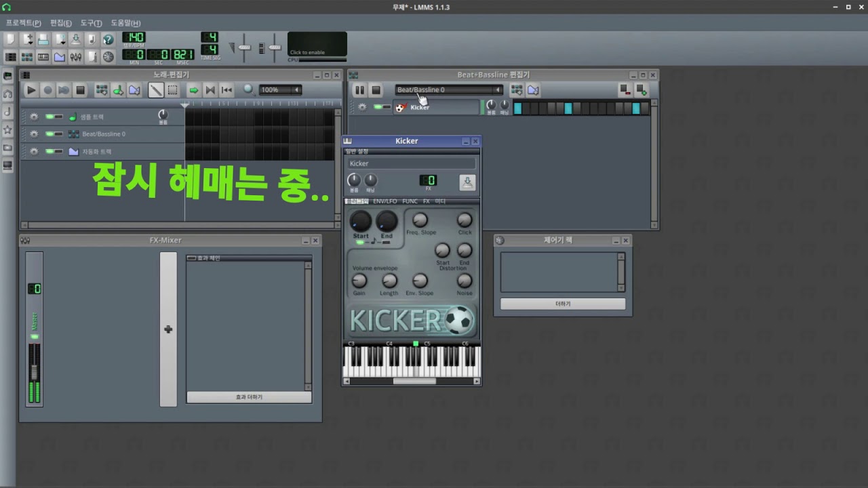Open Song Editor zoom 100% dropdown
Screen dimensions: 868x488
(281, 89)
